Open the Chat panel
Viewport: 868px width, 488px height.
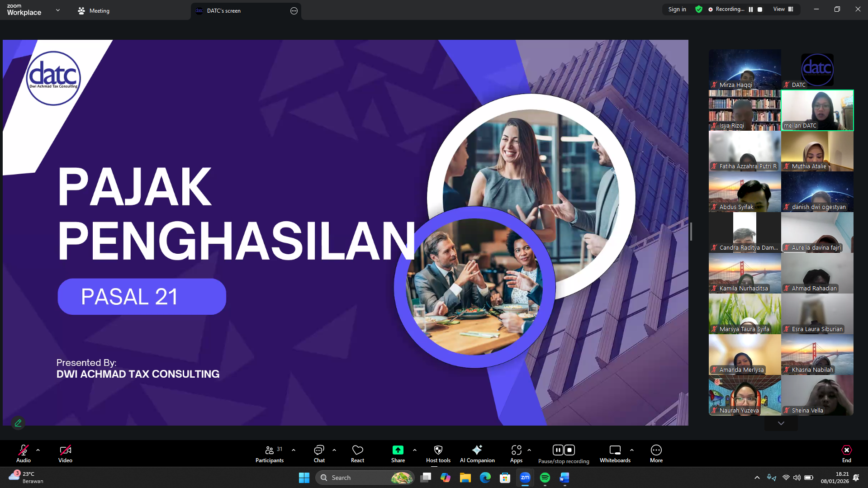319,453
